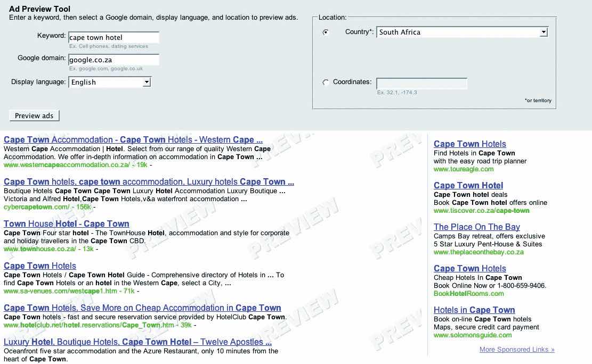592x364 pixels.
Task: Open Town House Hotel - Cape Town result
Action: pyautogui.click(x=66, y=224)
